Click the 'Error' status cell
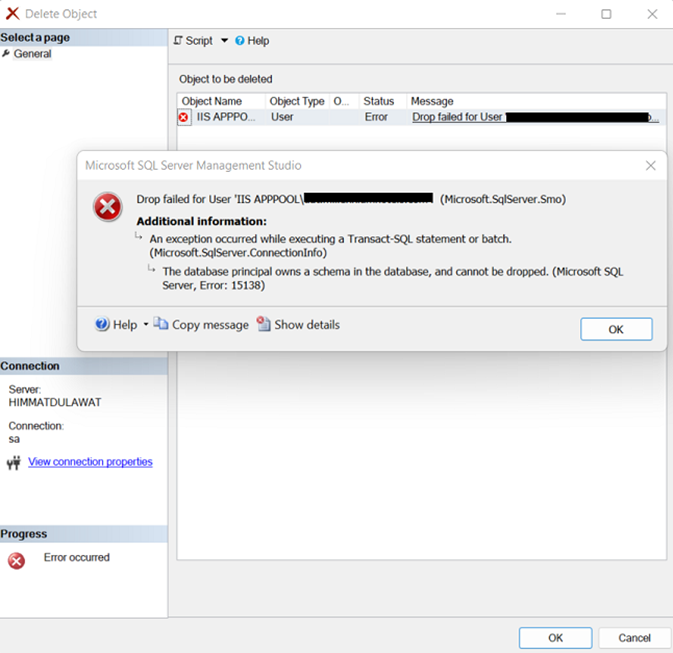 coord(376,117)
